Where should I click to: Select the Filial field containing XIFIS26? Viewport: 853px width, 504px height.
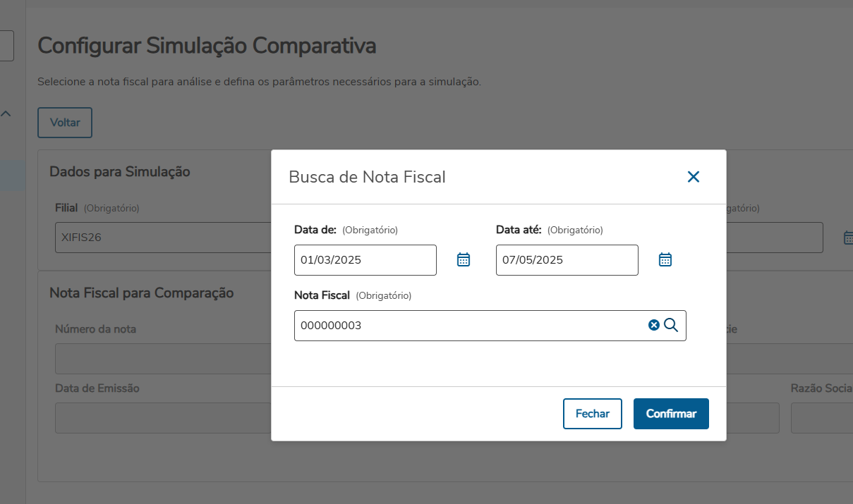coord(162,238)
